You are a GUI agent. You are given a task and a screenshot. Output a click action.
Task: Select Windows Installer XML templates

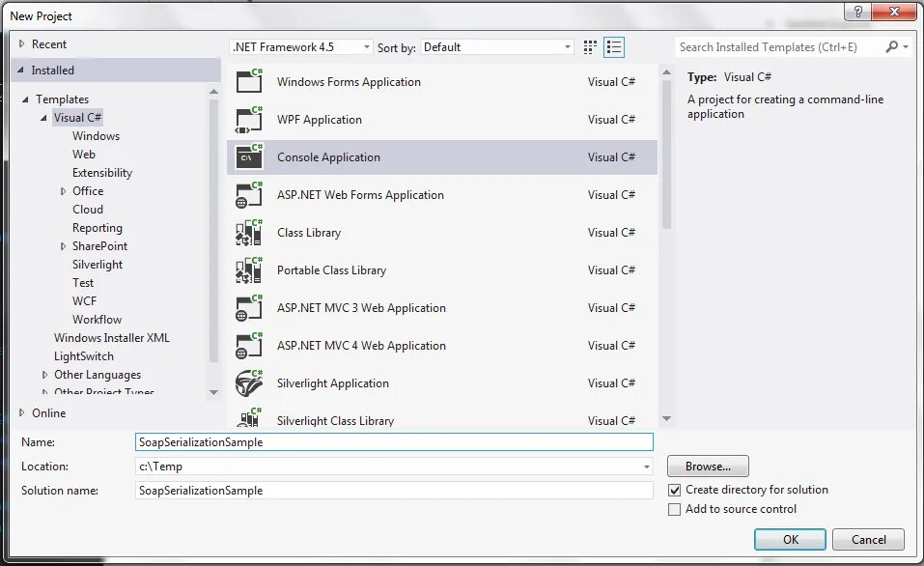click(x=112, y=338)
